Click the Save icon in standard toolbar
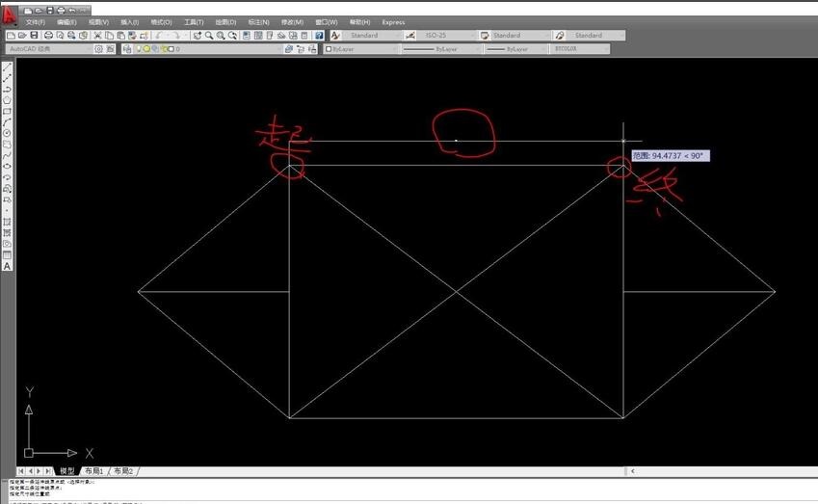The image size is (818, 504). point(34,36)
